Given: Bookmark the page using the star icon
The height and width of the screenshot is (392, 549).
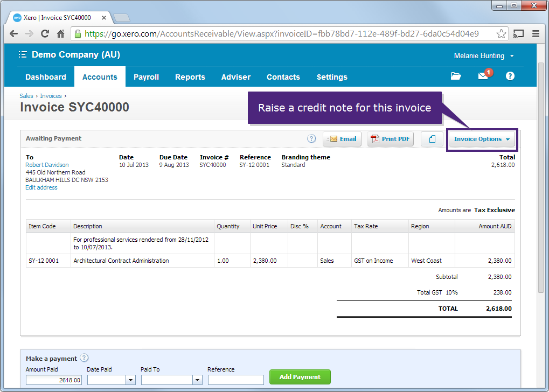Looking at the screenshot, I should click(x=502, y=33).
